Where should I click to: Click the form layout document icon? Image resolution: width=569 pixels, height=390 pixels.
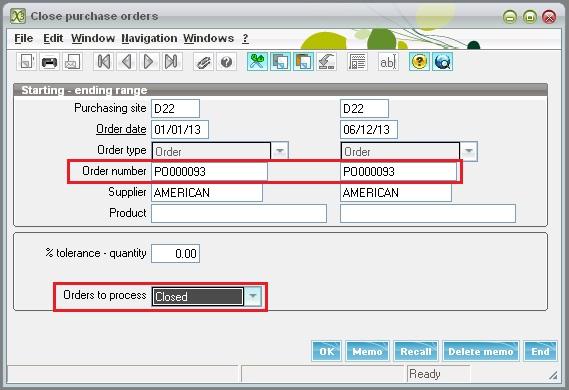tap(357, 62)
